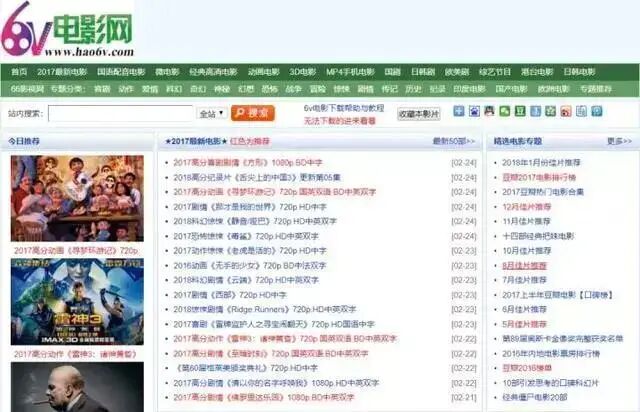Viewport: 640px width, 412px height.
Task: Open 欧美剧 nav item
Action: click(x=457, y=72)
